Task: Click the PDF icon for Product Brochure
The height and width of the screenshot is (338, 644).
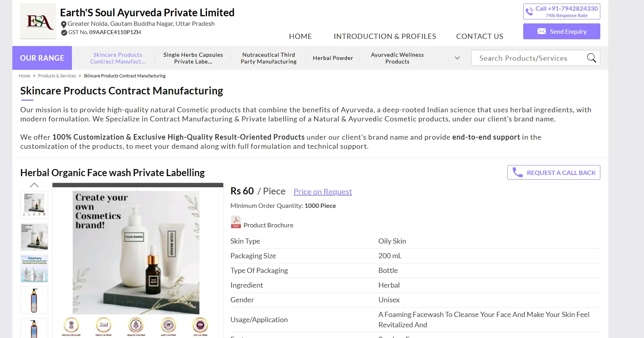Action: pos(236,222)
